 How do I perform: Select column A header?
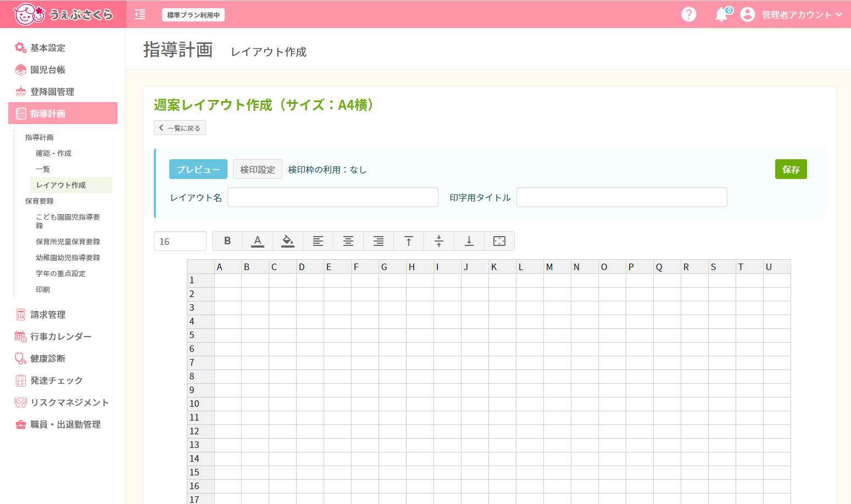228,267
